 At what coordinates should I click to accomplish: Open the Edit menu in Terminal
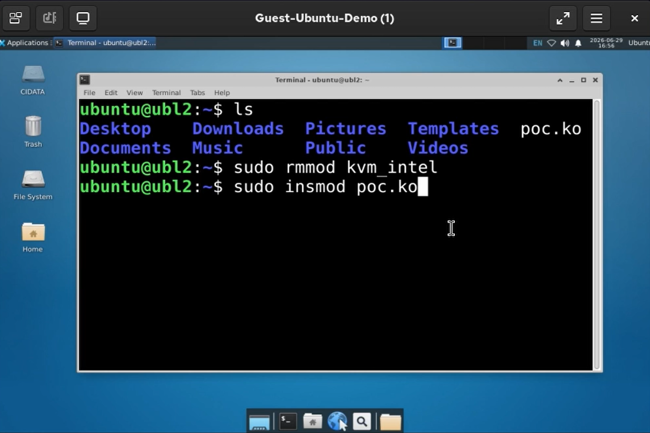(x=111, y=92)
